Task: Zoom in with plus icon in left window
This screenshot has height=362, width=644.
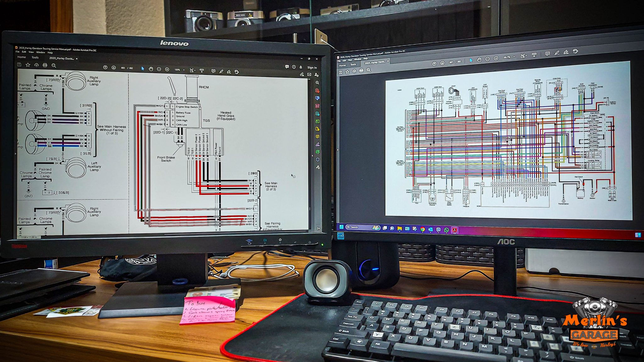Action: coord(167,69)
